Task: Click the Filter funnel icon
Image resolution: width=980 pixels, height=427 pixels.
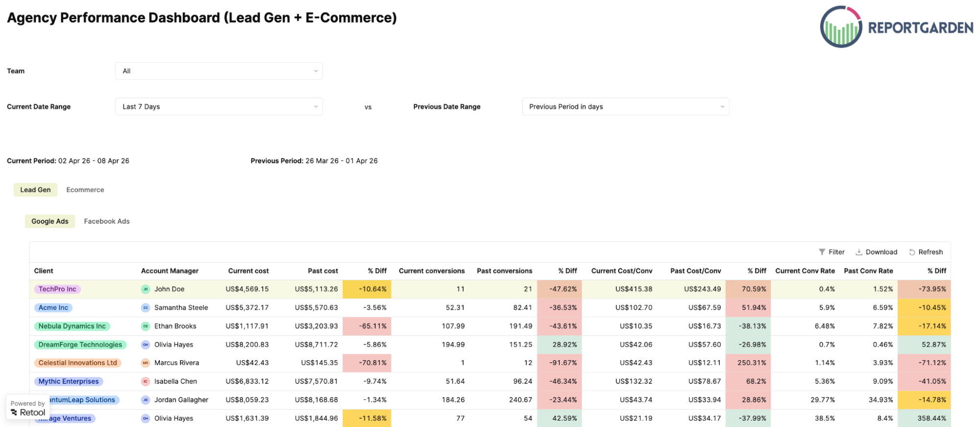Action: (822, 252)
